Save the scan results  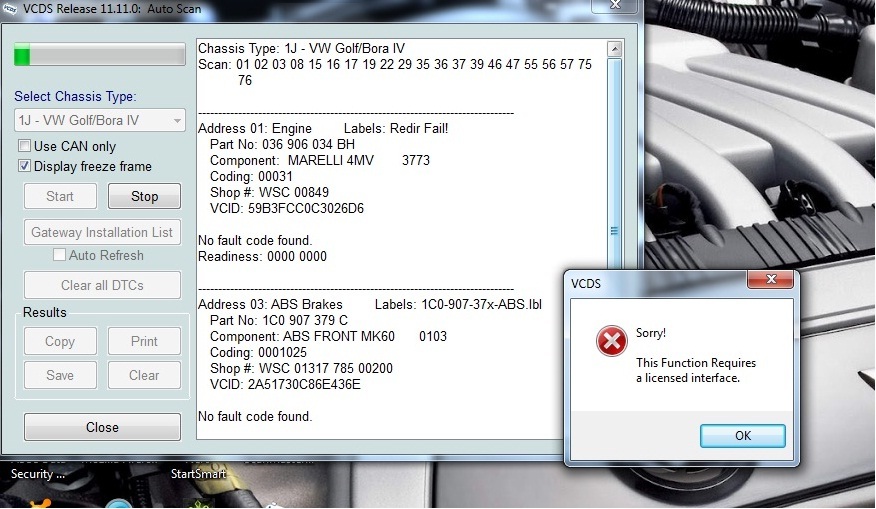click(x=60, y=375)
